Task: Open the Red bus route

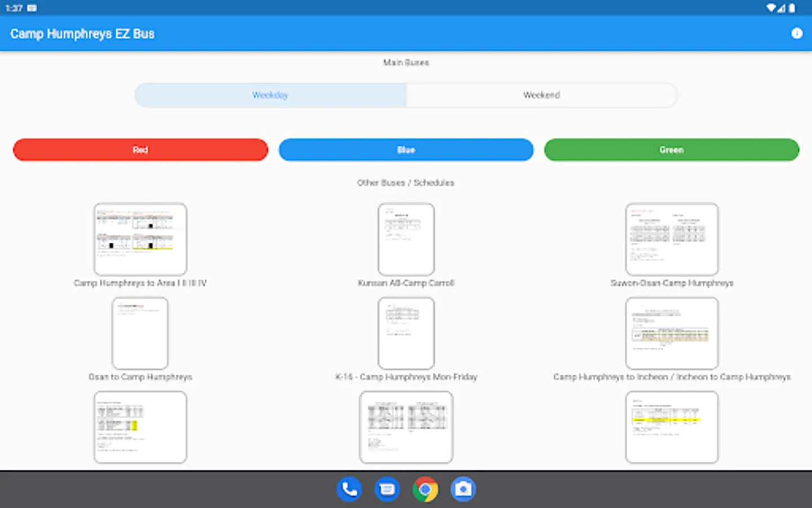Action: [x=140, y=150]
